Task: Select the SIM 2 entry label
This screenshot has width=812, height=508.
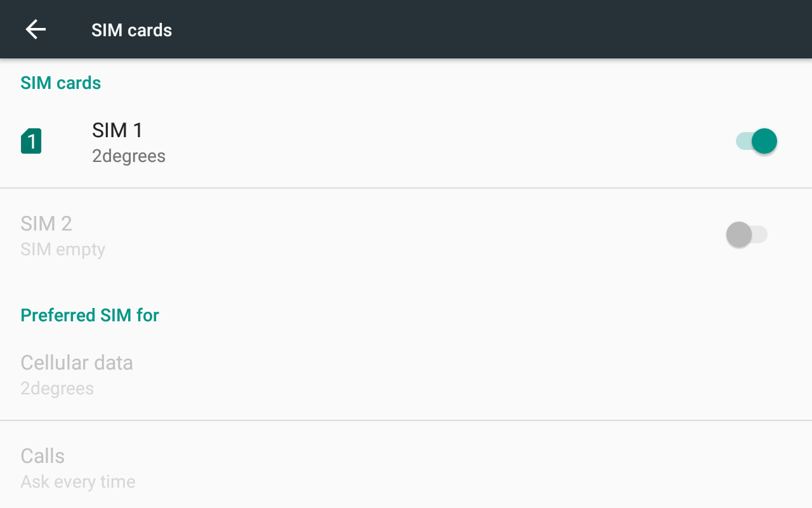Action: click(x=46, y=224)
